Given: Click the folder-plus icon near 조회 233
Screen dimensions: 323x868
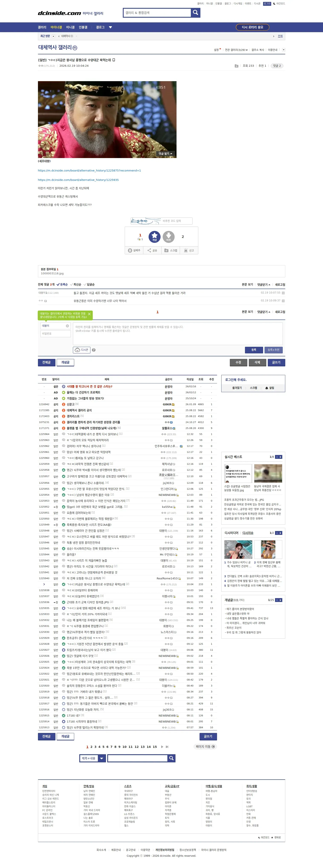Looking at the screenshot, I should [236, 66].
